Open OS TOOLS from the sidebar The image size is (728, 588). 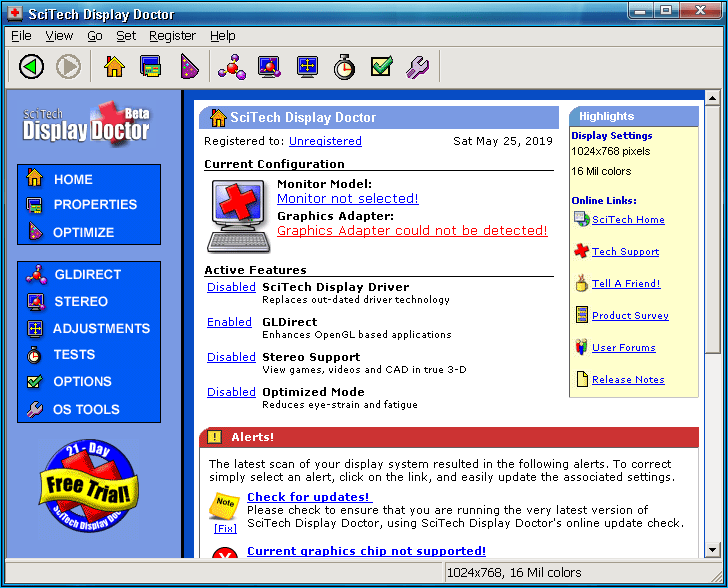coord(86,409)
